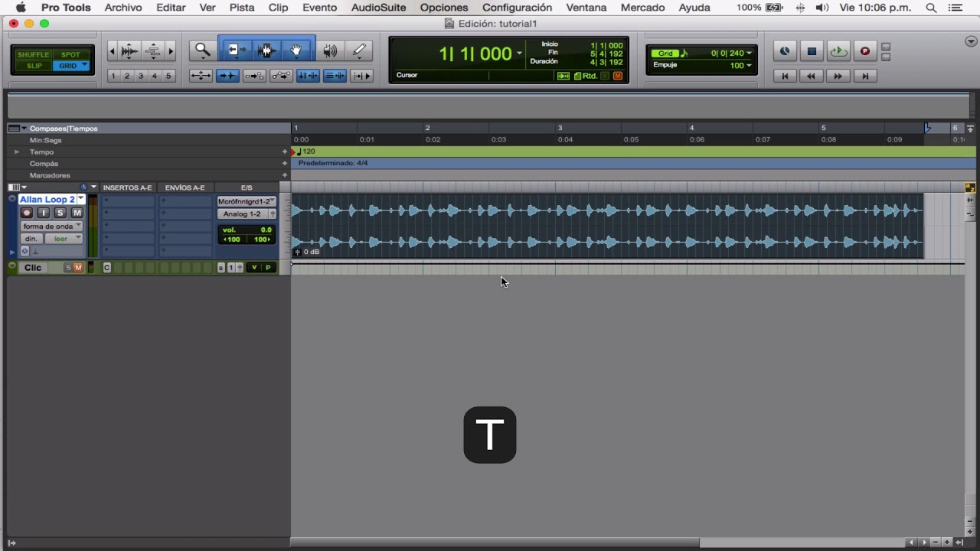Solo the Clic track
This screenshot has width=980, height=551.
click(x=68, y=268)
